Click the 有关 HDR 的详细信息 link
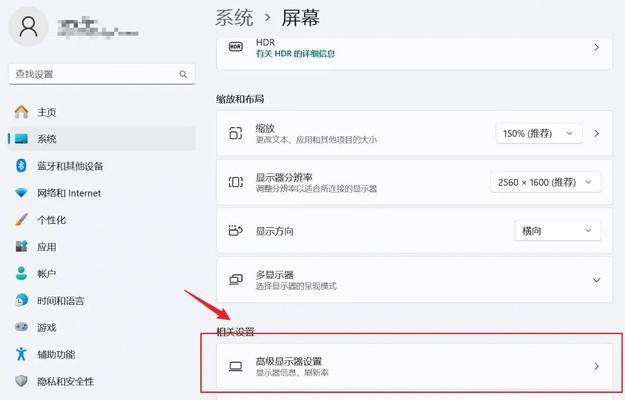The width and height of the screenshot is (625, 400). (295, 54)
